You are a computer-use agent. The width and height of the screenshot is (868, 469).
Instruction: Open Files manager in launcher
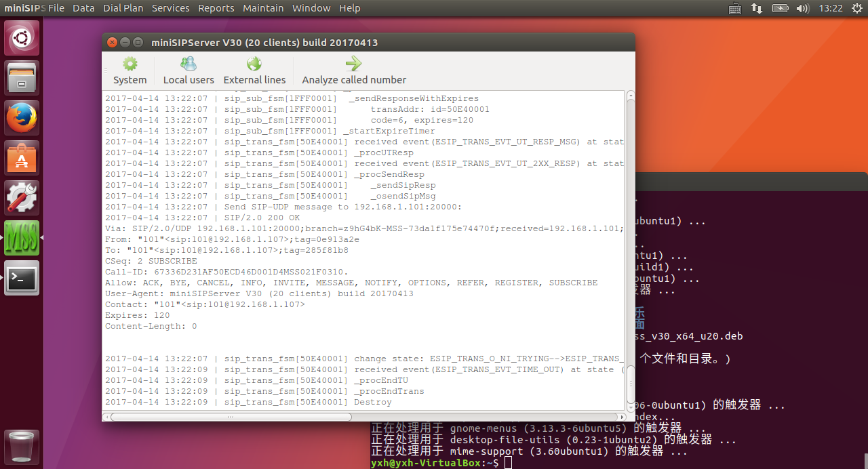click(x=22, y=78)
